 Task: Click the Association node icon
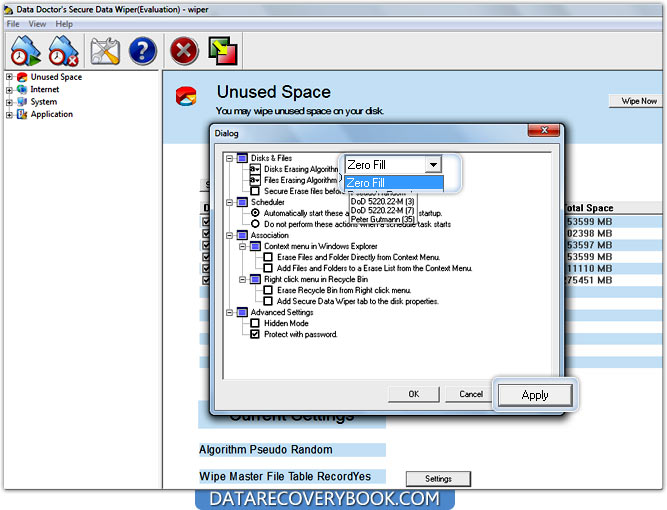[x=242, y=235]
